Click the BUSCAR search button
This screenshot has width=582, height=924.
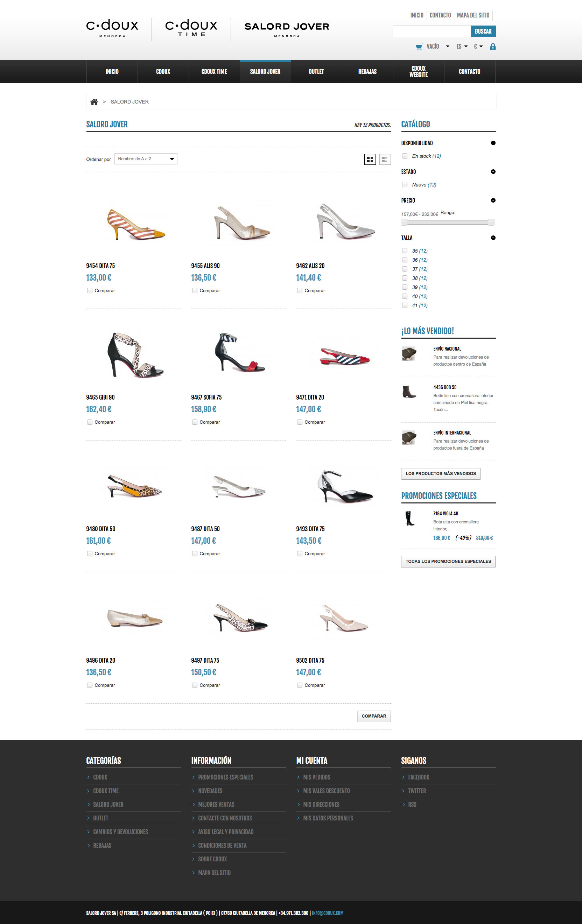[x=483, y=31]
